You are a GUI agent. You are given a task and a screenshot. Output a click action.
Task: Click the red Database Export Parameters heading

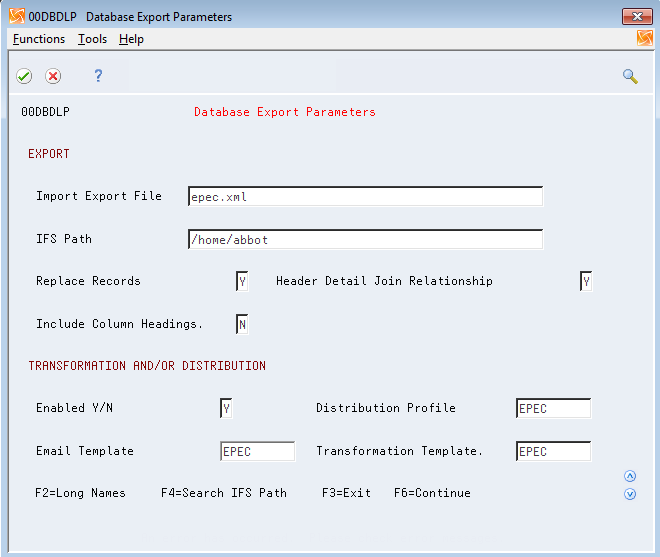285,112
